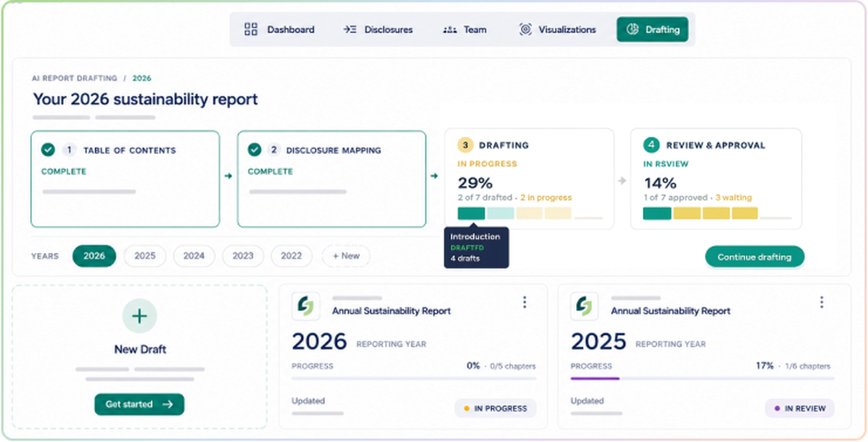The width and height of the screenshot is (868, 442).
Task: Click the step 3 Drafting number badge
Action: (465, 145)
